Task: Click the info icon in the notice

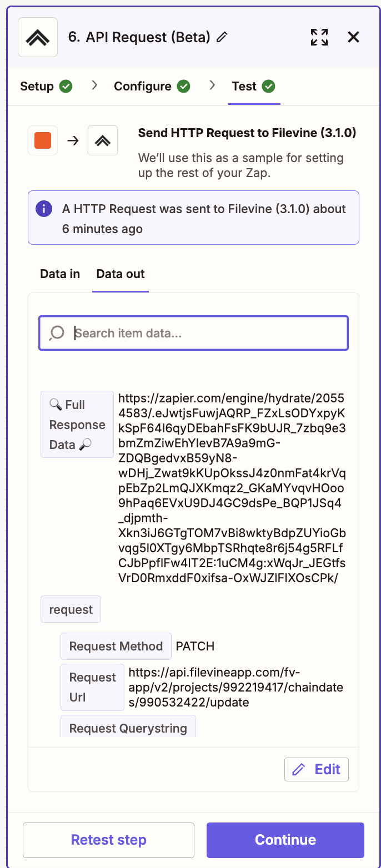Action: click(x=43, y=209)
